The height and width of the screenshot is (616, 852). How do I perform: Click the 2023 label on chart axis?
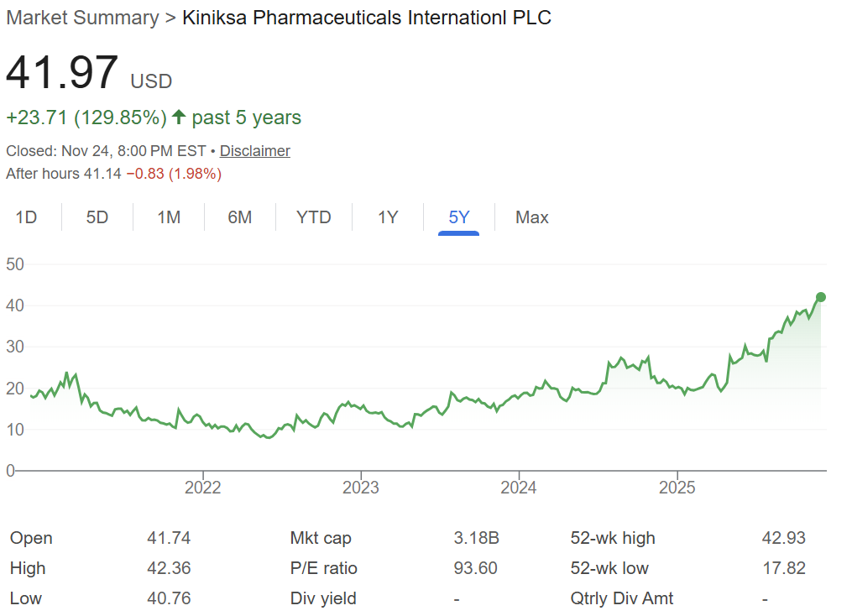coord(361,488)
